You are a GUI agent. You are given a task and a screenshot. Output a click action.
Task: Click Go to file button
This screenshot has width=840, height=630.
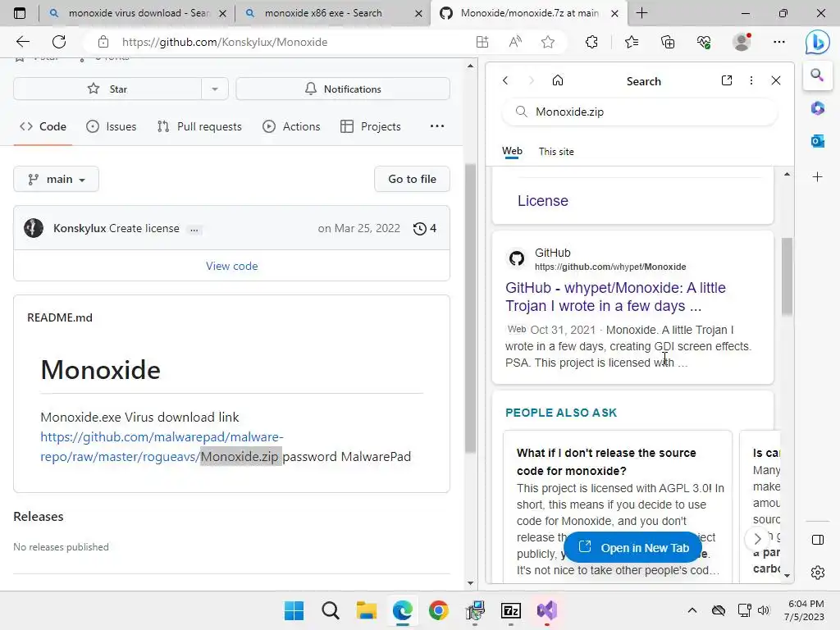click(x=412, y=179)
